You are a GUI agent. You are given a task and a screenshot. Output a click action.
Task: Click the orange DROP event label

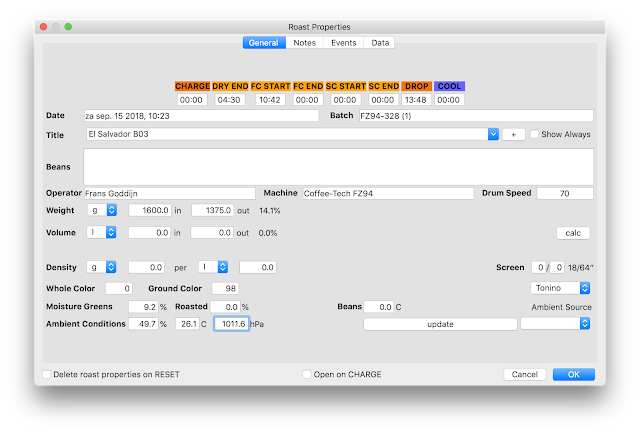click(x=416, y=86)
